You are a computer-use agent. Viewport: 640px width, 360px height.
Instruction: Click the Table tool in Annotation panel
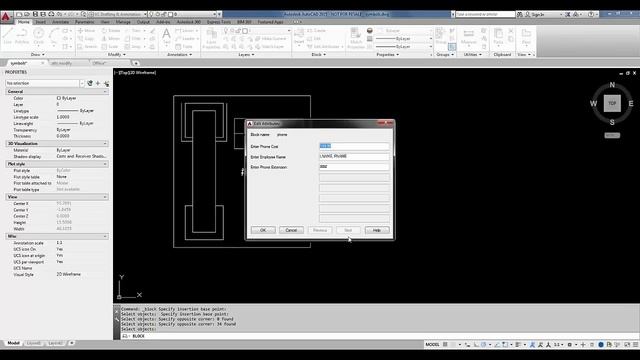[184, 47]
